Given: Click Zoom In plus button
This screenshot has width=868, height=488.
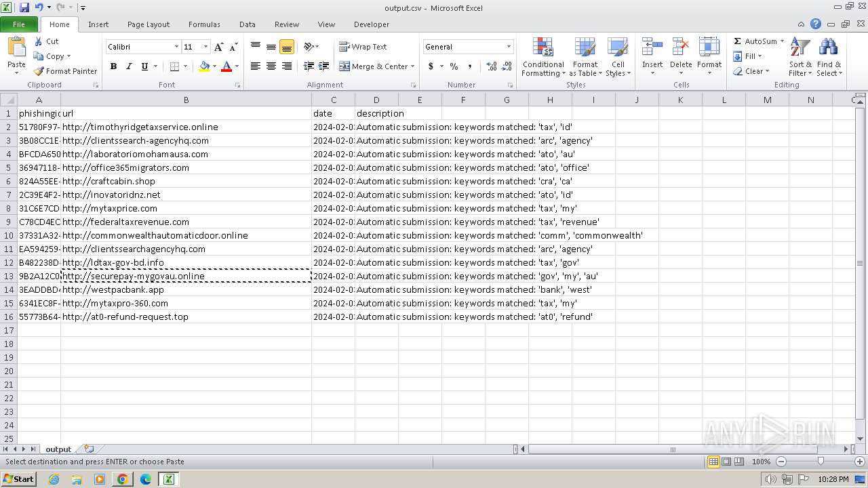Looking at the screenshot, I should click(860, 462).
